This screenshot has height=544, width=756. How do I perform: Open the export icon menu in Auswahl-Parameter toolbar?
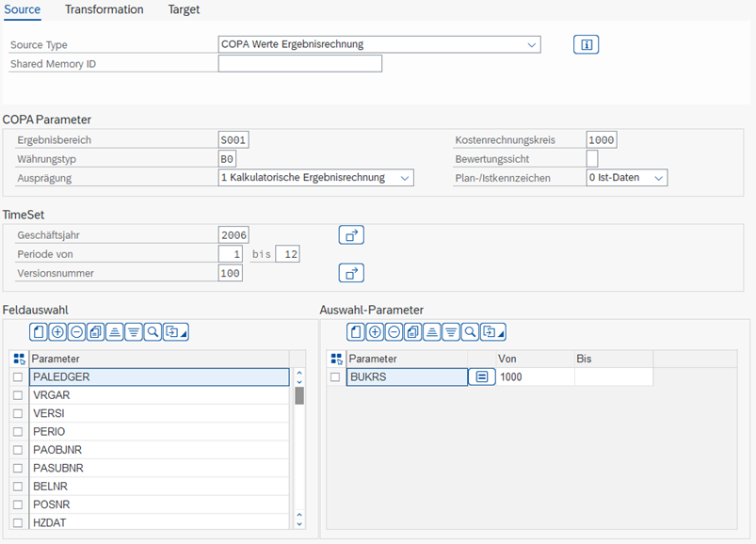[x=492, y=332]
